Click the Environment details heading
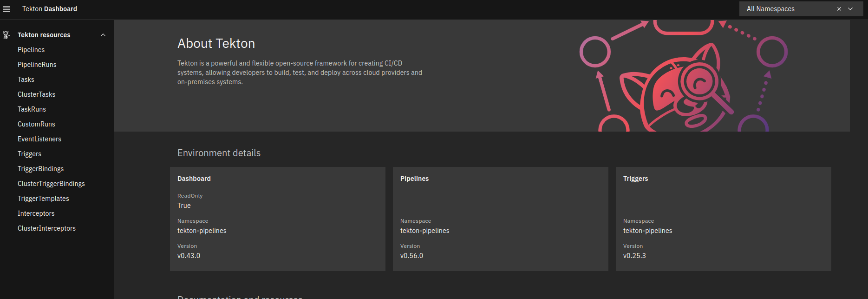 coord(219,153)
